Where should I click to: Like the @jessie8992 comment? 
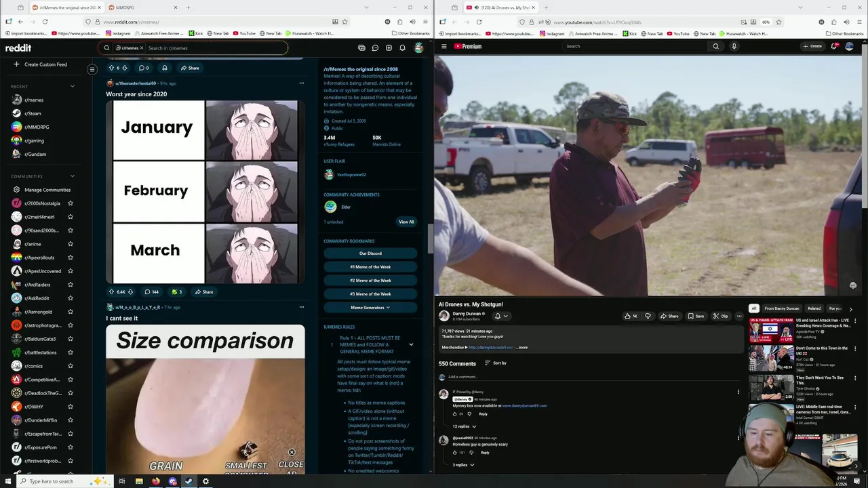(x=455, y=452)
